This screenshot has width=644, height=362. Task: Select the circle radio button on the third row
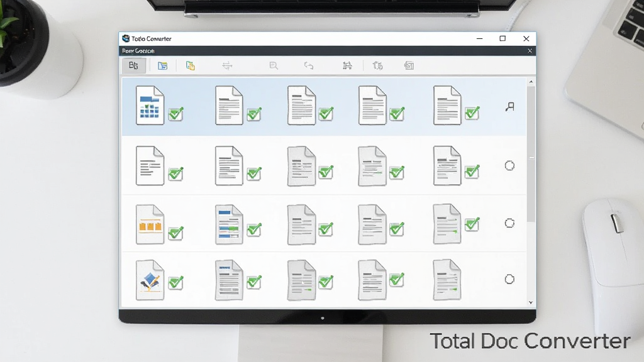pos(509,223)
